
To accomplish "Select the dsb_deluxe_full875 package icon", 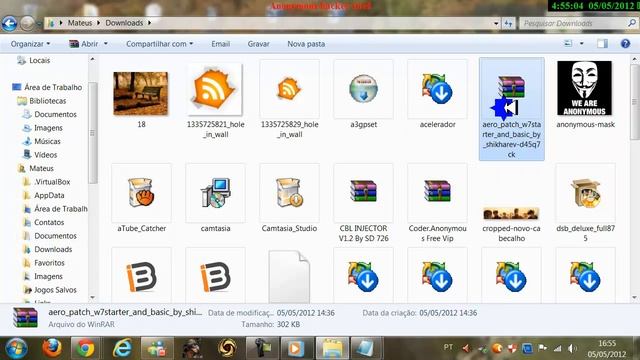I will pos(585,193).
